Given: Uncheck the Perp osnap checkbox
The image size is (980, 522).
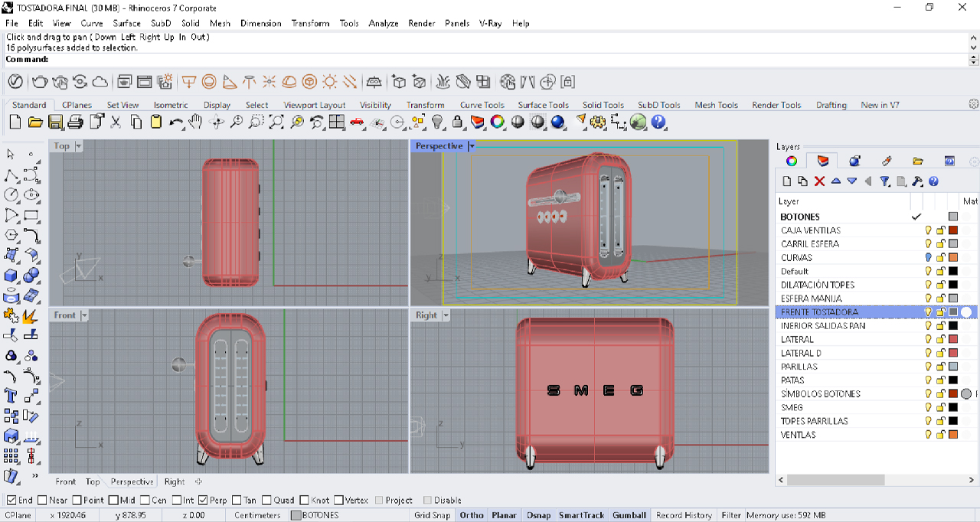Looking at the screenshot, I should [x=203, y=501].
